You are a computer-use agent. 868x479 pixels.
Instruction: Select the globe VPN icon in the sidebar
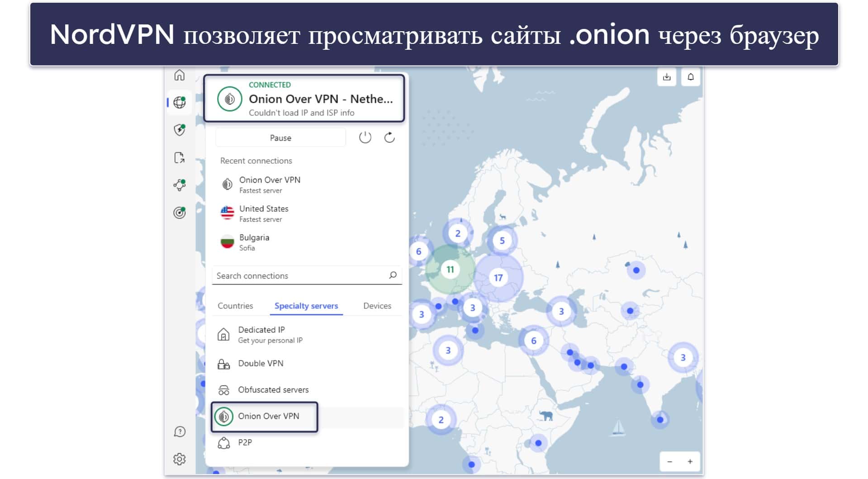coord(180,103)
